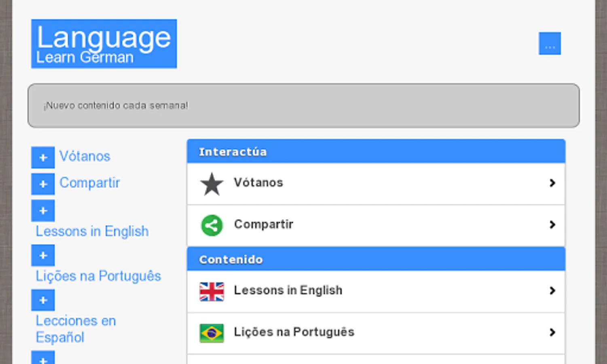Expand the plus above Lecciones en Español
Viewport: 607px width, 364px height.
tap(43, 301)
